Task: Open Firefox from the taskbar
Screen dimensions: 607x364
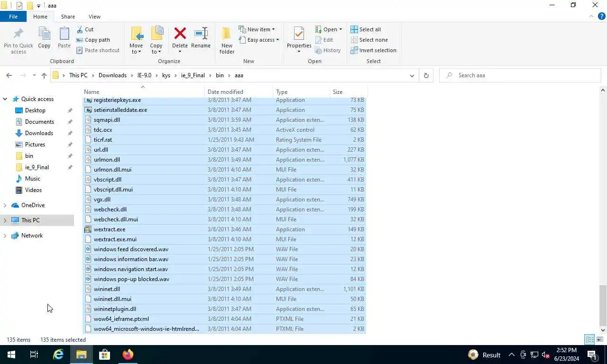Action: click(x=128, y=355)
